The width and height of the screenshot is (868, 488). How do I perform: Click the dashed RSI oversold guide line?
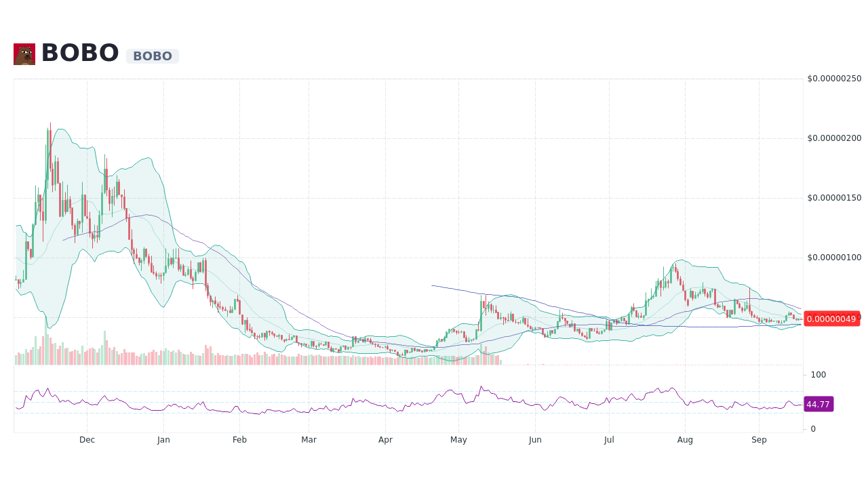pos(407,412)
